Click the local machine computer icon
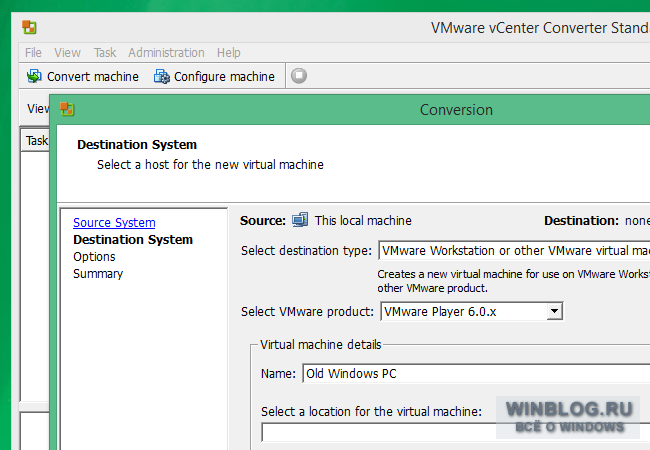 pyautogui.click(x=300, y=220)
